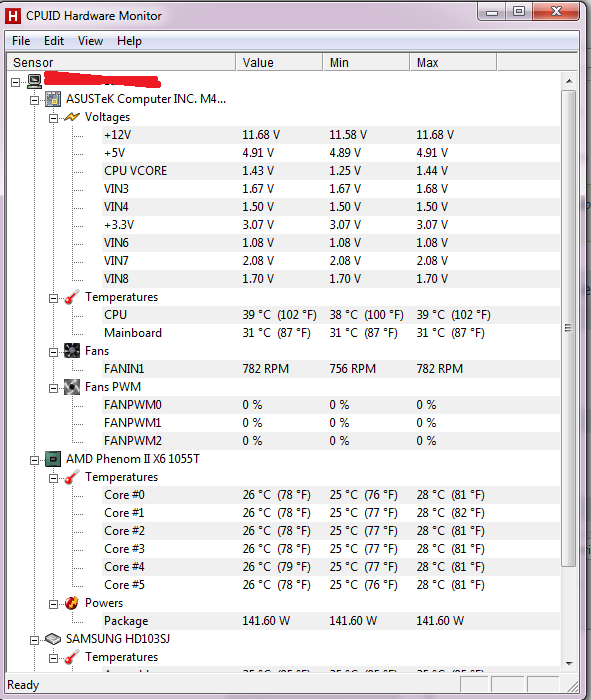Click the Value column header
Image resolution: width=591 pixels, height=700 pixels.
(279, 62)
